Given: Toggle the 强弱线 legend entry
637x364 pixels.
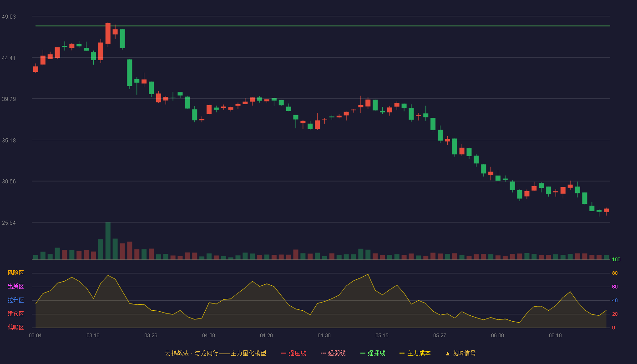Looking at the screenshot, I should tap(333, 353).
